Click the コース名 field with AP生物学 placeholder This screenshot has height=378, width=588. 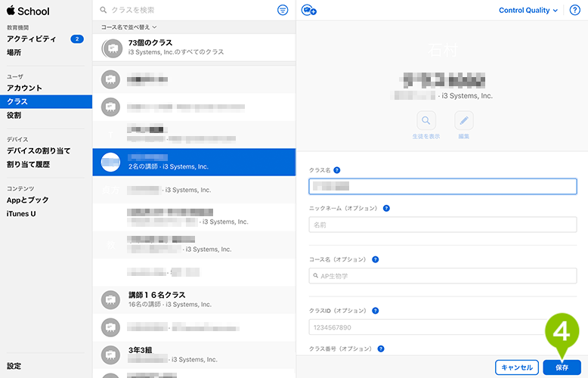[x=442, y=276]
